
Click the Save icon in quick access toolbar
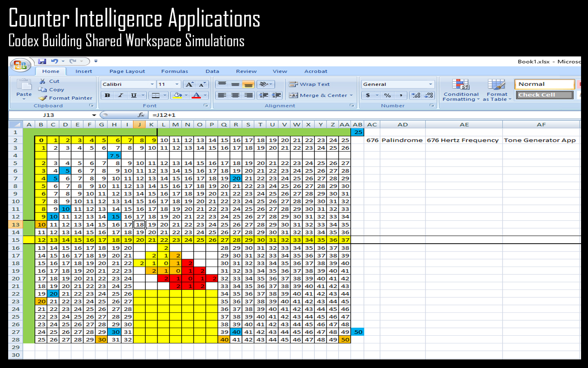point(42,61)
